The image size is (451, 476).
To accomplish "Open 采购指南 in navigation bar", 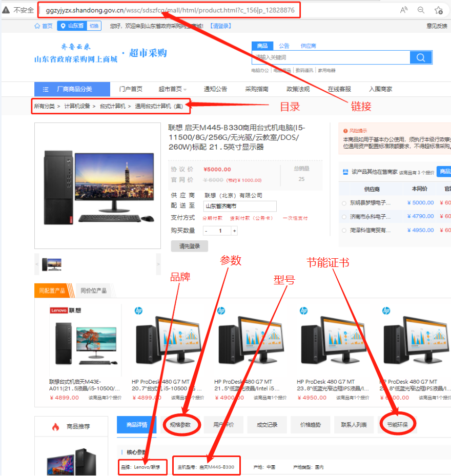I will pyautogui.click(x=257, y=89).
